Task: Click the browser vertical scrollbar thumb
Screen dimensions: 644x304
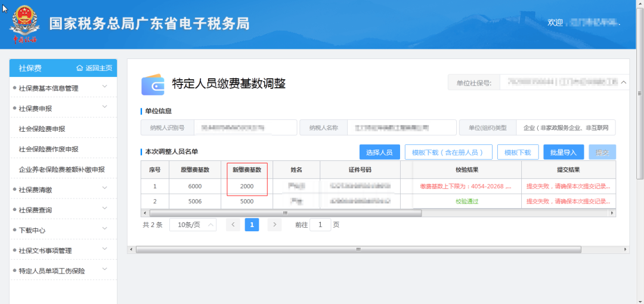Action: click(640, 93)
